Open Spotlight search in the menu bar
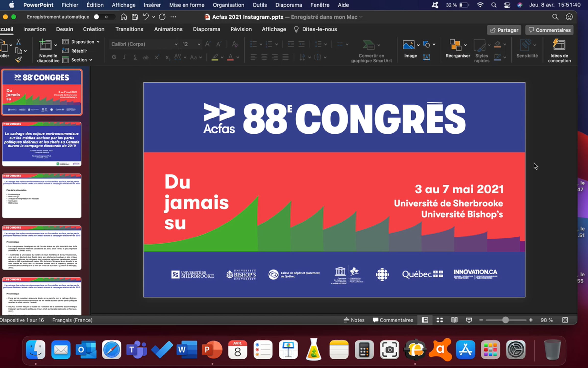 coord(494,5)
